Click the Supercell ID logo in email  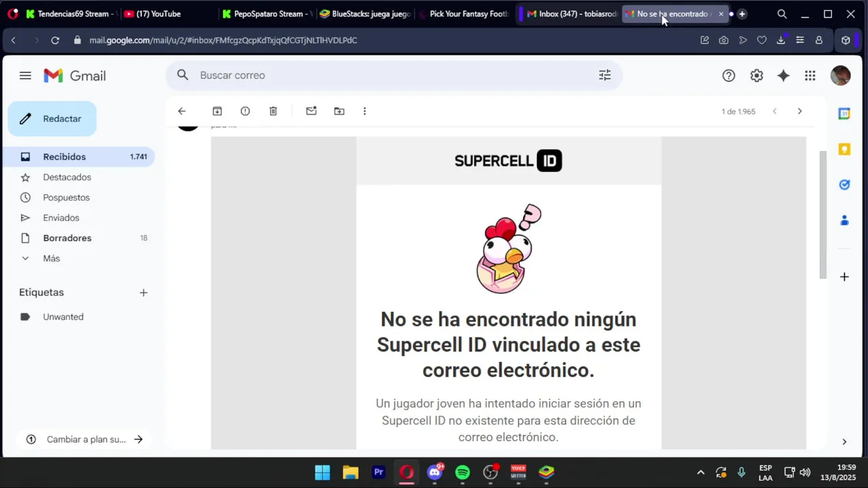click(508, 161)
